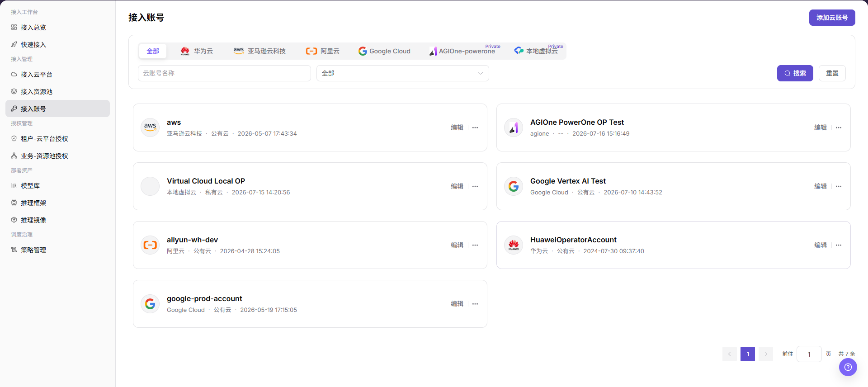Edit aliyun-wh-dev via 编辑
Image resolution: width=868 pixels, height=387 pixels.
[x=457, y=245]
